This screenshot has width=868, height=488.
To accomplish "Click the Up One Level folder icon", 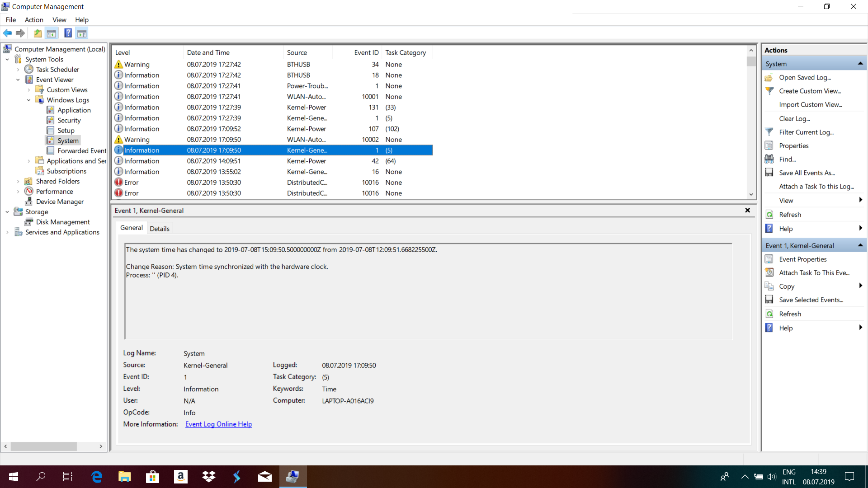I will click(x=38, y=33).
